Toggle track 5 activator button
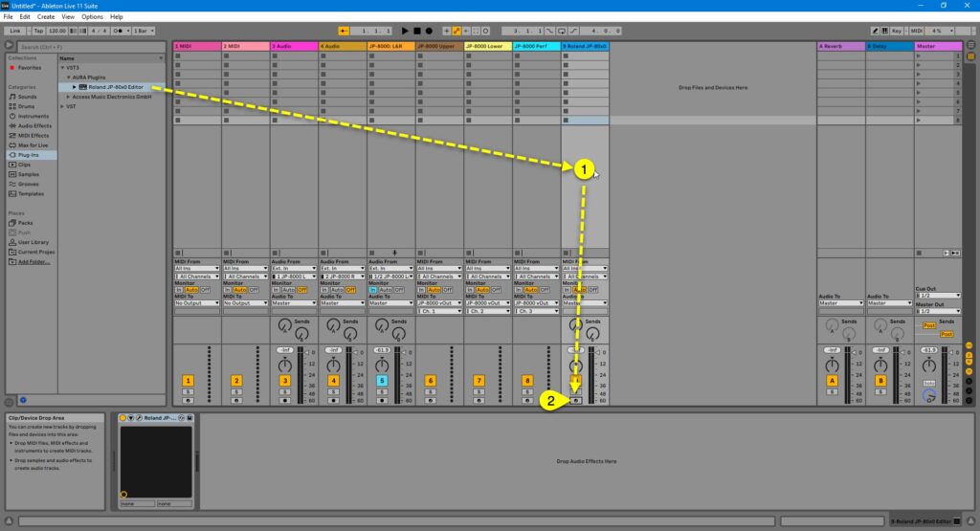 382,380
